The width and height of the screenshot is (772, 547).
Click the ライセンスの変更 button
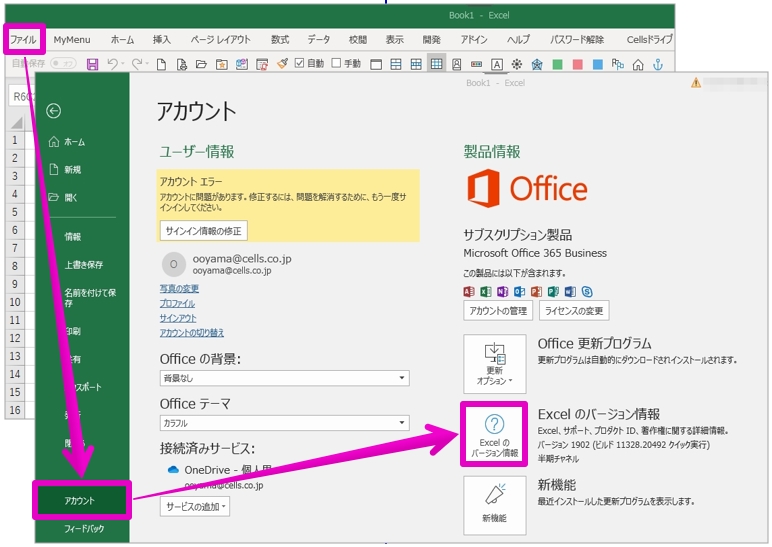pyautogui.click(x=574, y=311)
